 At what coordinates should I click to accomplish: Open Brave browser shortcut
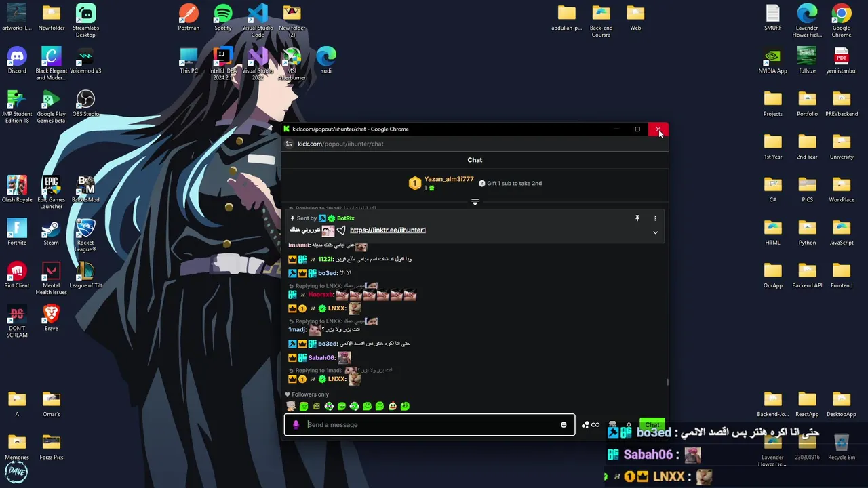coord(52,317)
